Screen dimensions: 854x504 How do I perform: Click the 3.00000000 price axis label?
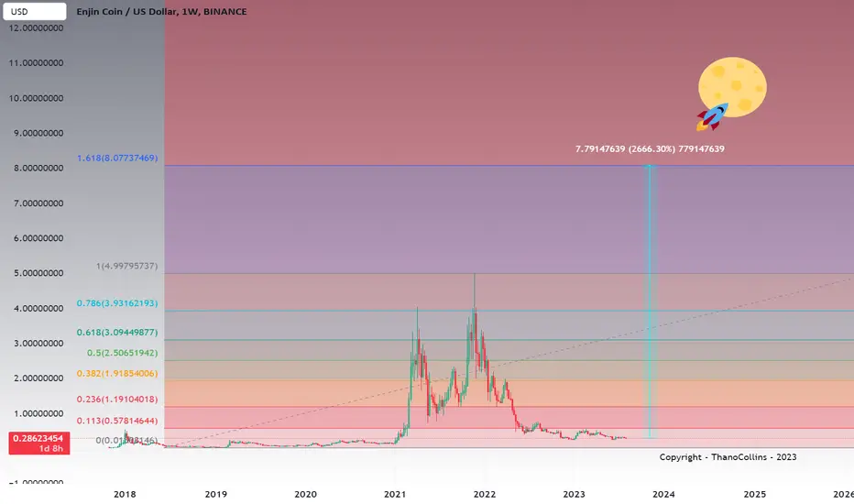click(x=38, y=344)
